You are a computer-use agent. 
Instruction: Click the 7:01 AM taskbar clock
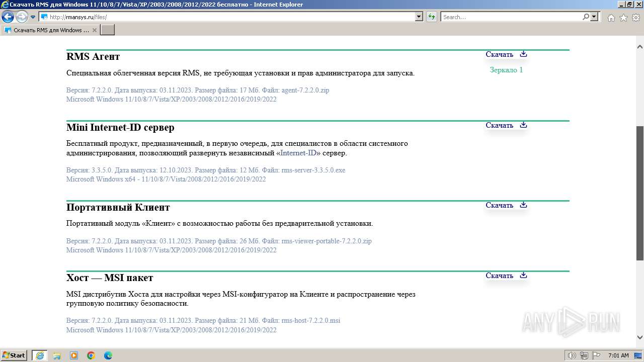618,355
